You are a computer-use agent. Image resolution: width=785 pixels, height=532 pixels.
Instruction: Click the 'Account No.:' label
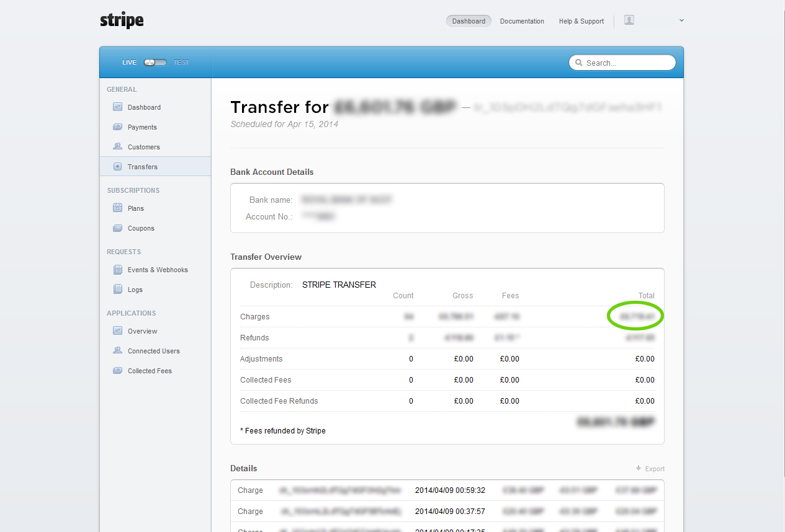pyautogui.click(x=269, y=216)
